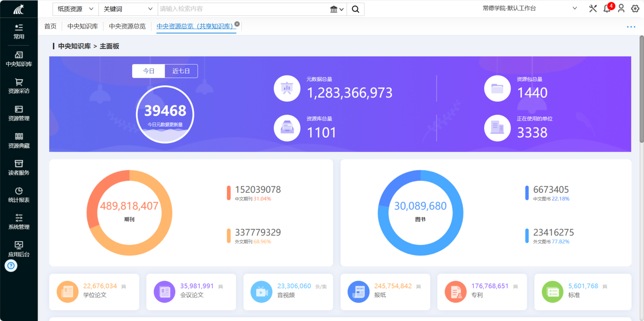Image resolution: width=644 pixels, height=321 pixels.
Task: Open 统计报表 pie chart module
Action: coord(19,195)
